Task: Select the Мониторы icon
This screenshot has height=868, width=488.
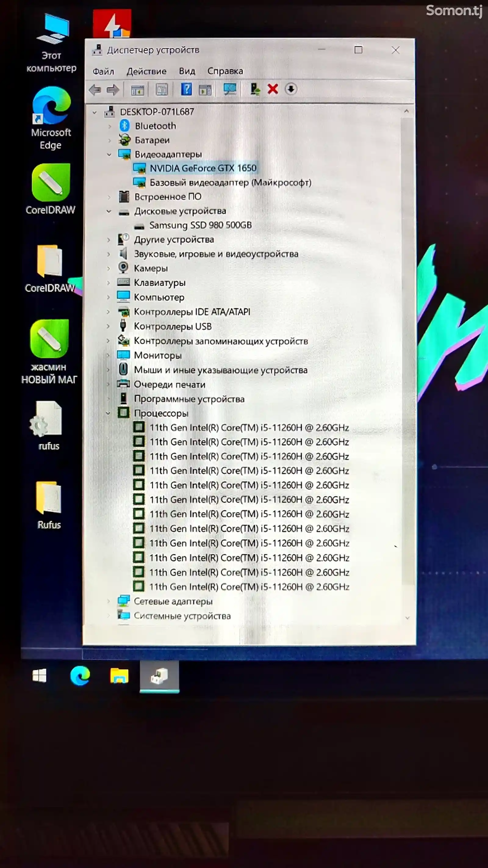Action: click(123, 355)
